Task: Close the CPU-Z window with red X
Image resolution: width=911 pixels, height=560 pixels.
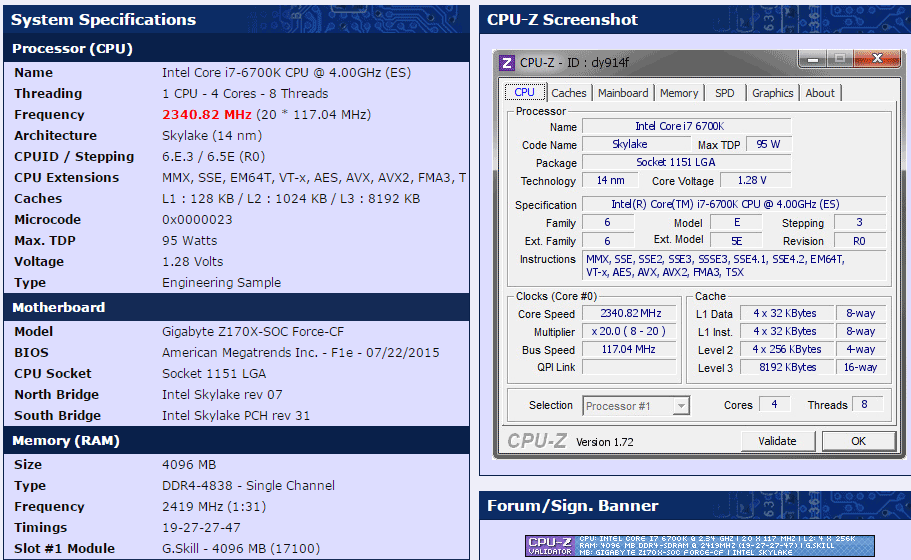Action: coord(876,59)
